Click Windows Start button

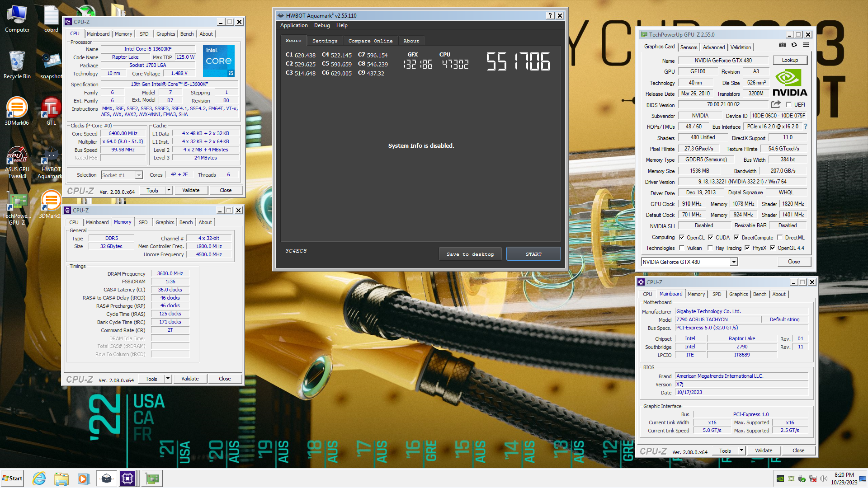click(x=12, y=479)
